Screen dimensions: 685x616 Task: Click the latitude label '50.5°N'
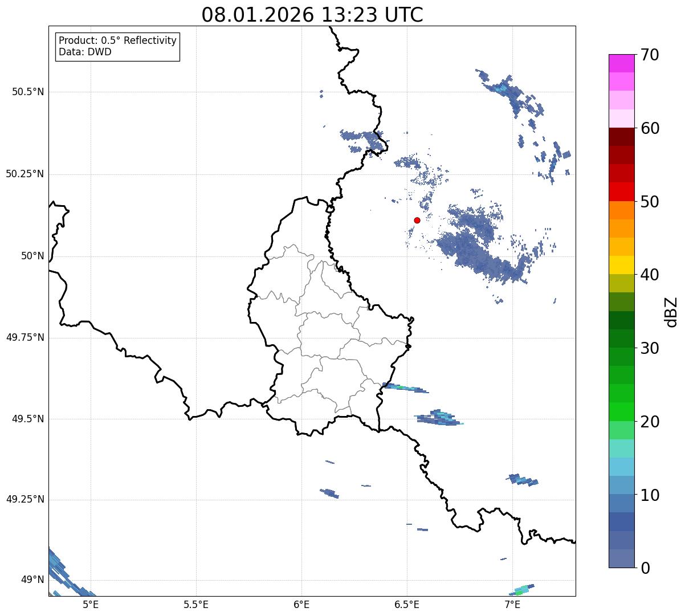[x=28, y=92]
